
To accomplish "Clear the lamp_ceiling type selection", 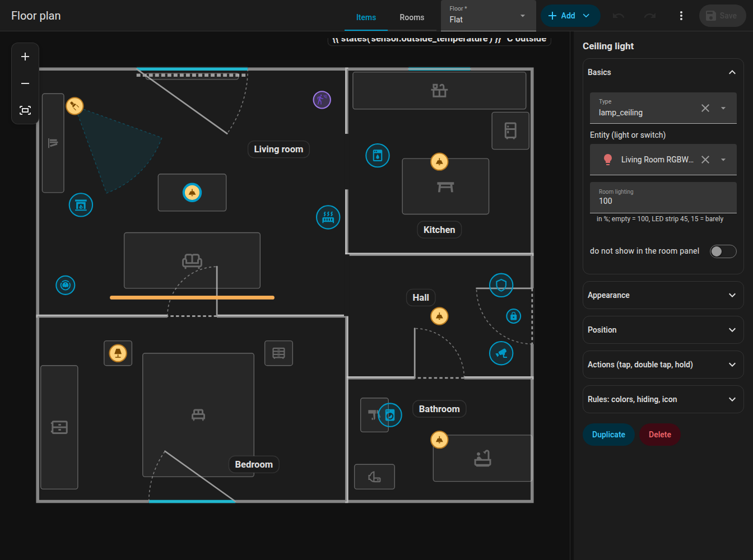I will pyautogui.click(x=705, y=108).
